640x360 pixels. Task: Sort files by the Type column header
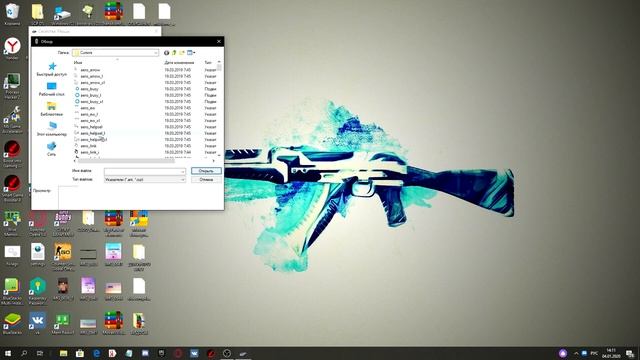[209, 62]
